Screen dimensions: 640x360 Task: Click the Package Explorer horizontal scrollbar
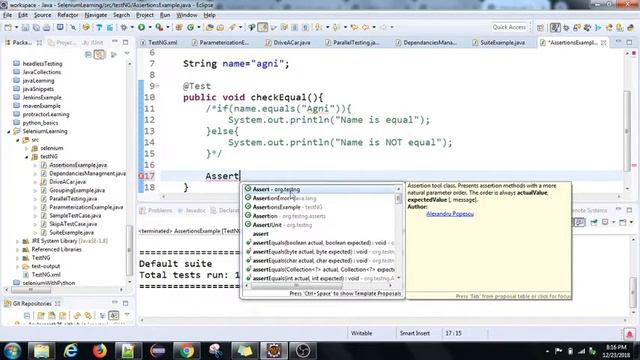click(x=31, y=290)
